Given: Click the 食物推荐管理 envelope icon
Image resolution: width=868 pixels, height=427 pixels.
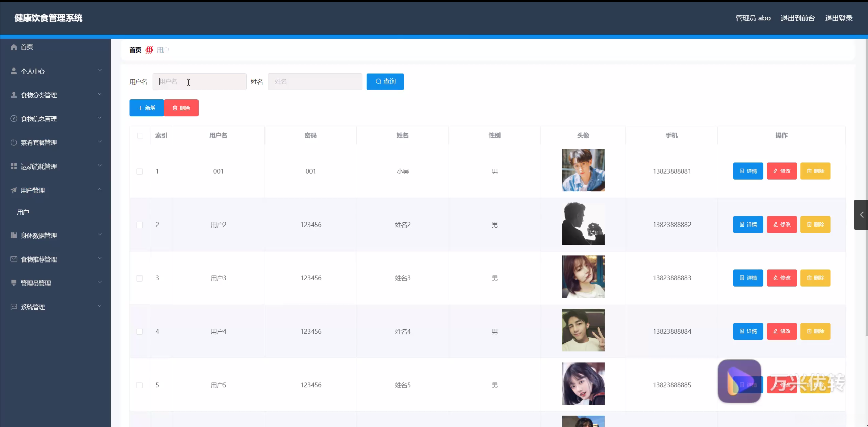Looking at the screenshot, I should (14, 259).
